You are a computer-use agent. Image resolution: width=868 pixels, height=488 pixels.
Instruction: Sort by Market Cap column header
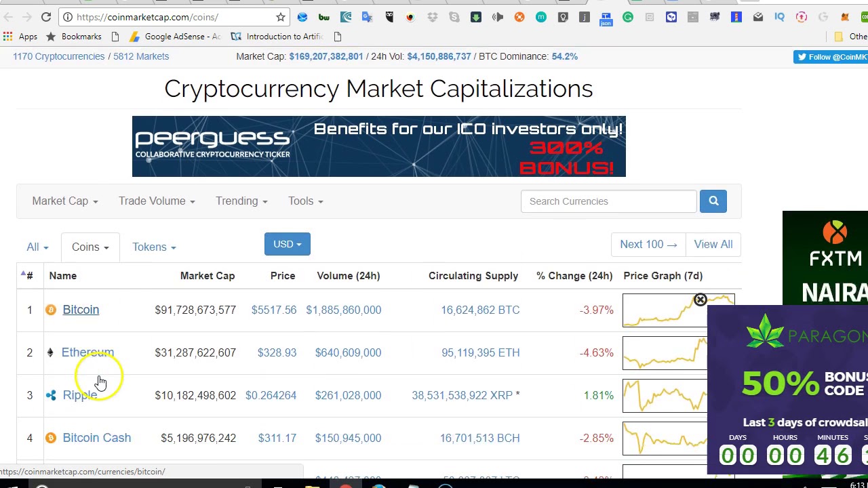[x=208, y=276]
